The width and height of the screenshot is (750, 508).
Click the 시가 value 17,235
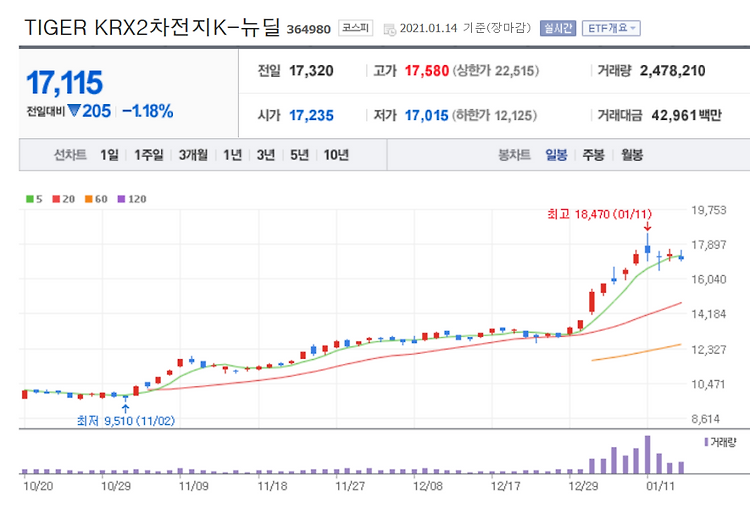tap(311, 115)
